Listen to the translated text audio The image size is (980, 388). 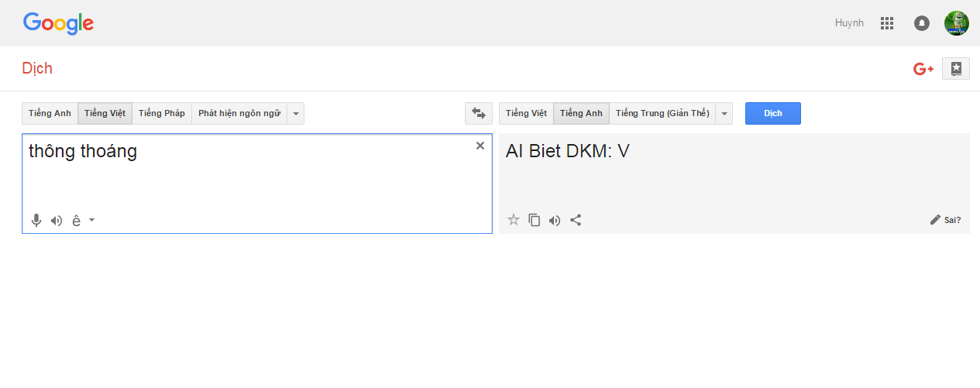click(555, 220)
